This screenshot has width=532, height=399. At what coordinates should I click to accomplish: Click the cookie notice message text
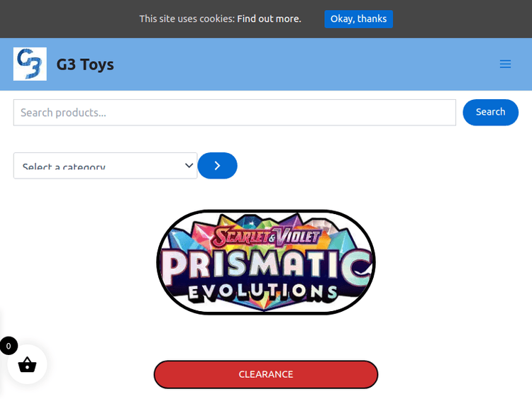click(x=187, y=19)
